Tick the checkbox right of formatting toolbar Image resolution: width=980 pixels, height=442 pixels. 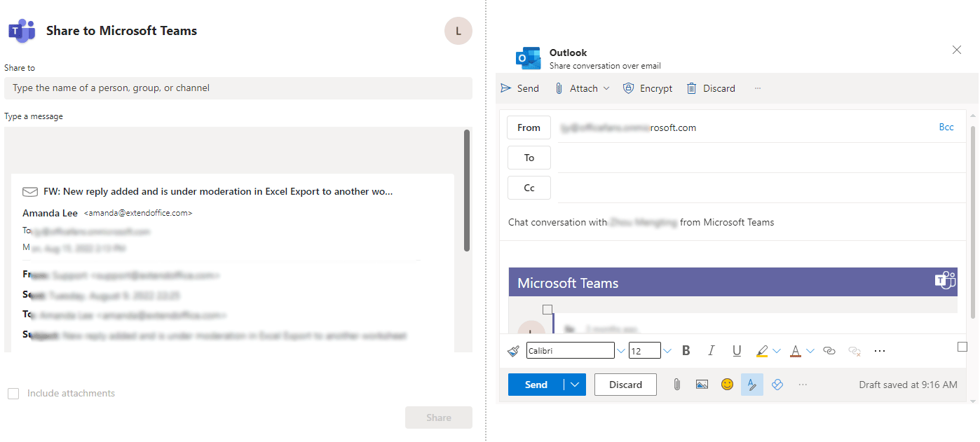(x=962, y=347)
